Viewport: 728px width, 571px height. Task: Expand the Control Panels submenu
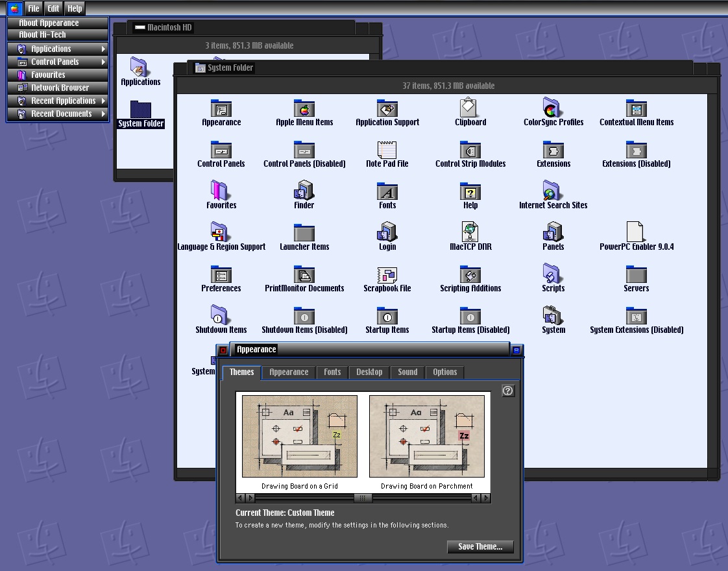pos(58,62)
